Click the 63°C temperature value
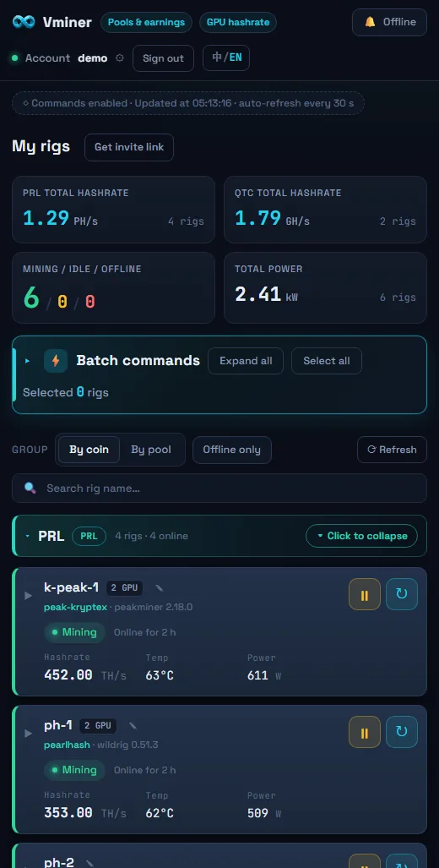This screenshot has height=868, width=439. tap(160, 675)
